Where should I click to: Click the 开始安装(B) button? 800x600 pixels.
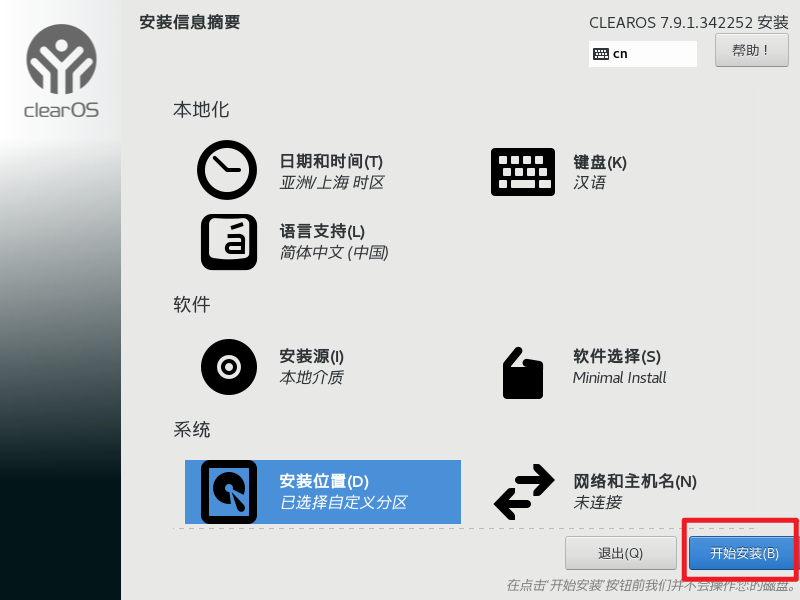tap(743, 553)
